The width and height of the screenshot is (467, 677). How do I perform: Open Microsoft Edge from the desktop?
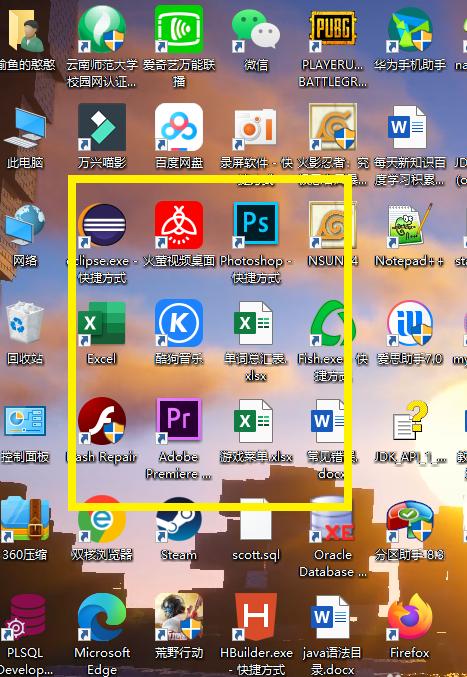click(102, 617)
